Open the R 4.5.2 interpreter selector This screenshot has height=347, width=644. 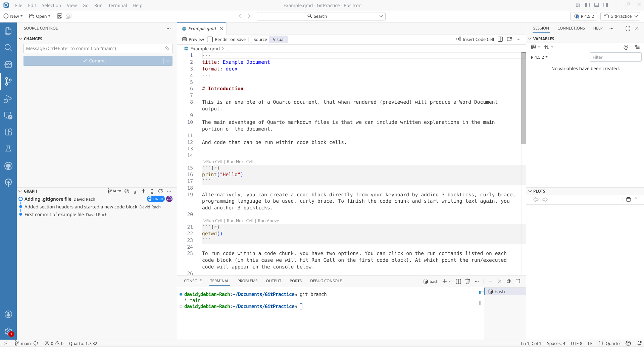pyautogui.click(x=584, y=16)
